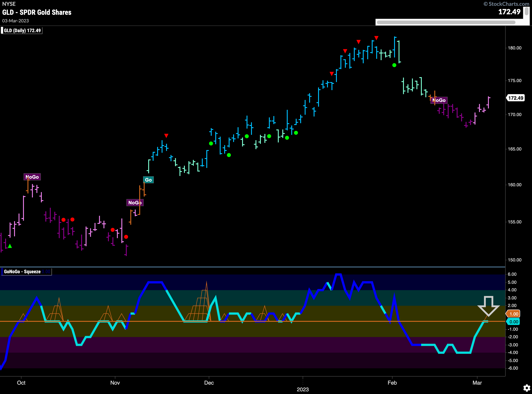
Task: Click the green dot below the early February bar
Action: point(394,65)
